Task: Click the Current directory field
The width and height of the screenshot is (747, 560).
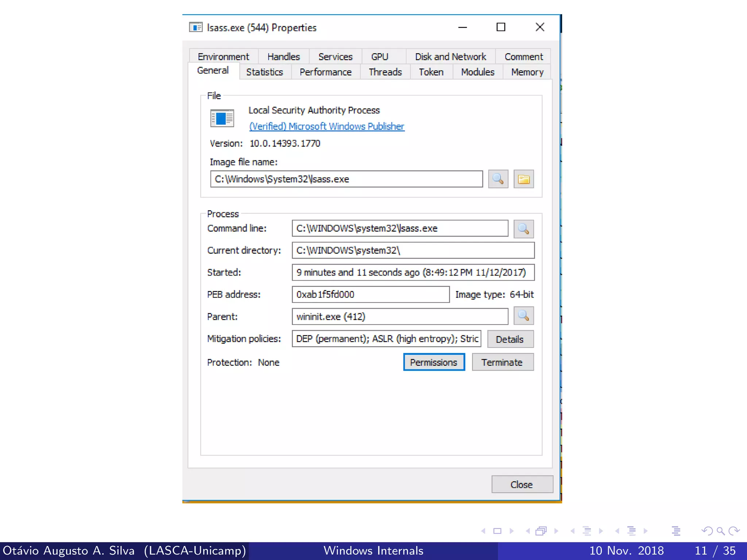Action: click(x=413, y=250)
